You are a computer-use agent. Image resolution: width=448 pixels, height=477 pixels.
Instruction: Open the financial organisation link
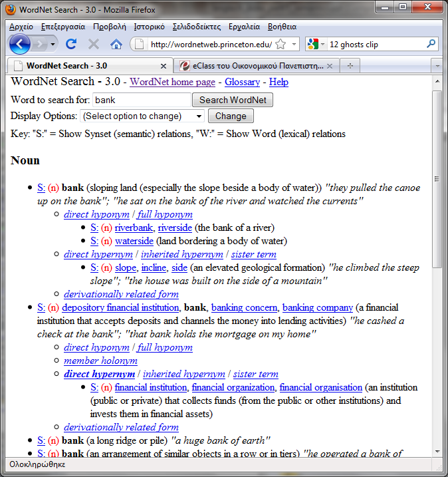point(320,387)
